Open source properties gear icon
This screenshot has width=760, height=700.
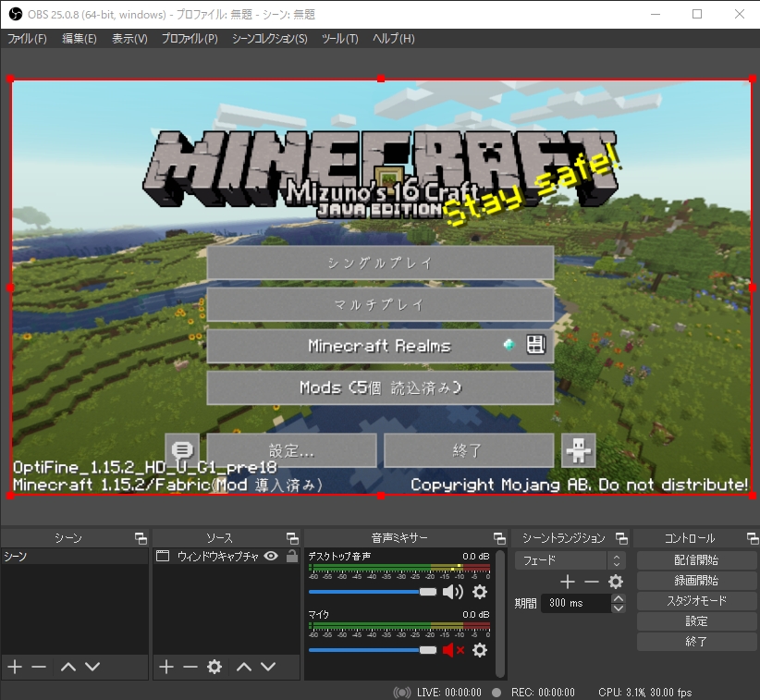click(x=215, y=667)
